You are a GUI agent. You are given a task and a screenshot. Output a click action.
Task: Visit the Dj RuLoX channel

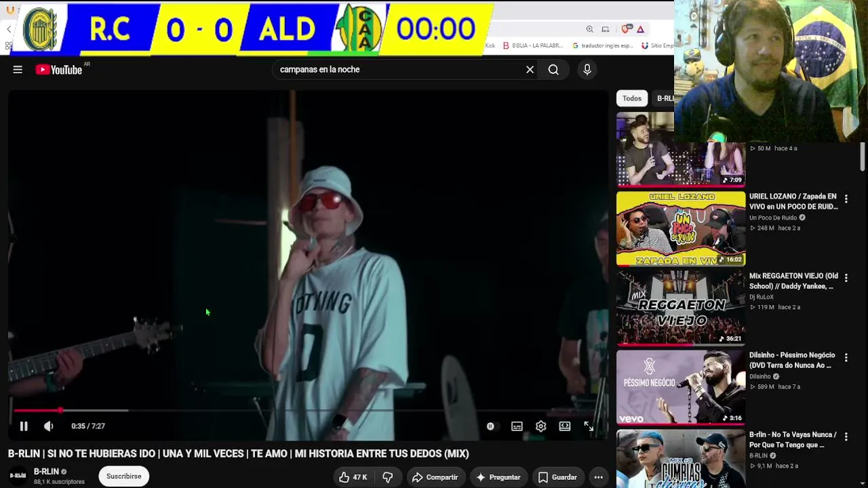click(x=762, y=297)
